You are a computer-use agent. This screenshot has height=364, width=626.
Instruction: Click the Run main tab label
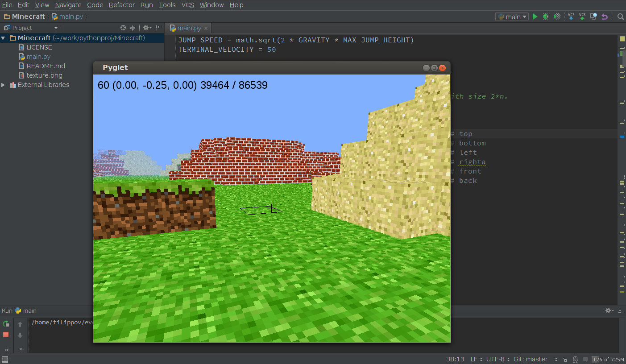[19, 310]
